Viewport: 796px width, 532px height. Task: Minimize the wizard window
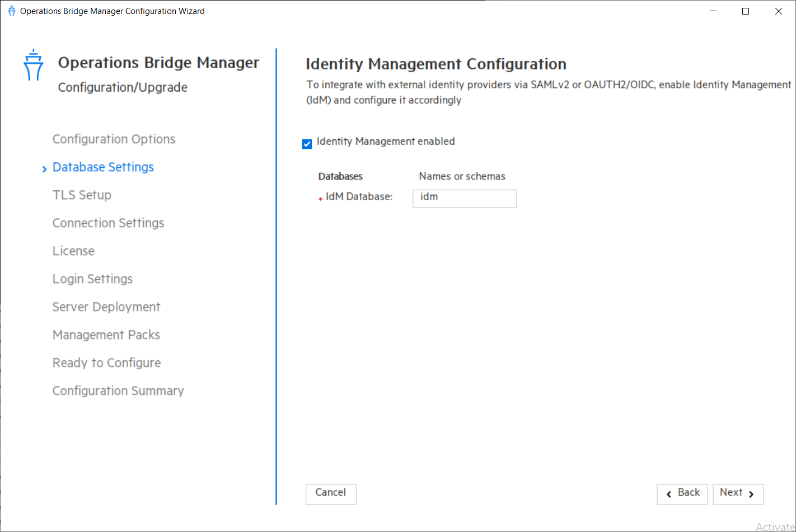[713, 11]
